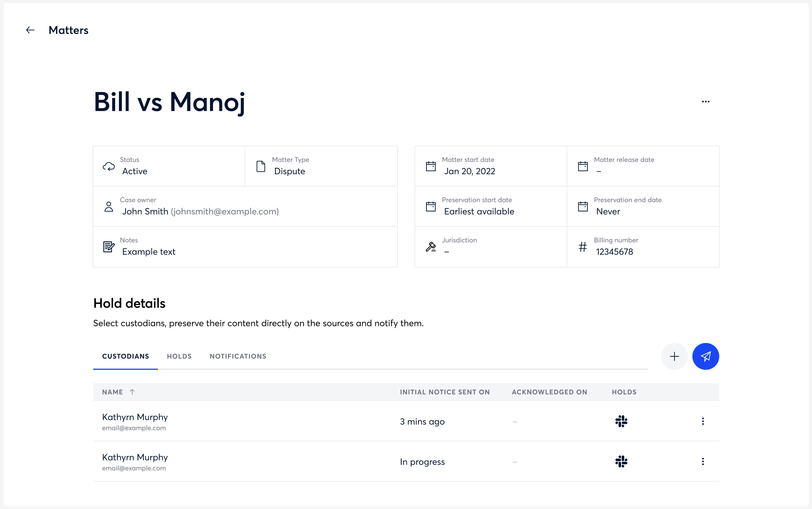Switch to the Holds tab
Image resolution: width=812 pixels, height=509 pixels.
(179, 356)
